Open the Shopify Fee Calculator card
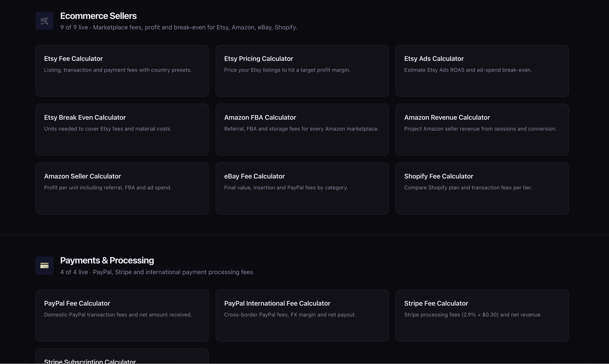Viewport: 609px width, 364px height. pos(482,189)
